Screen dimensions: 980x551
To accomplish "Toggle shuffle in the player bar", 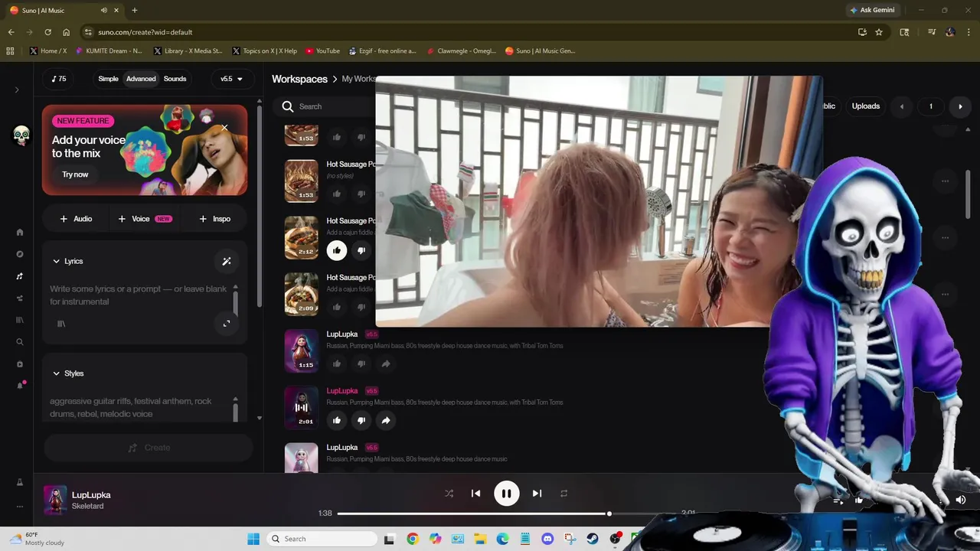I will 449,494.
